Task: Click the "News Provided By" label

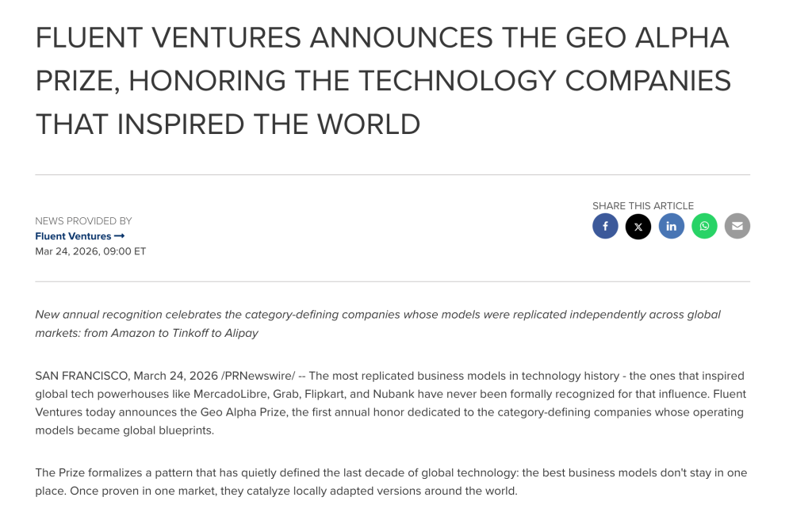Action: tap(83, 221)
